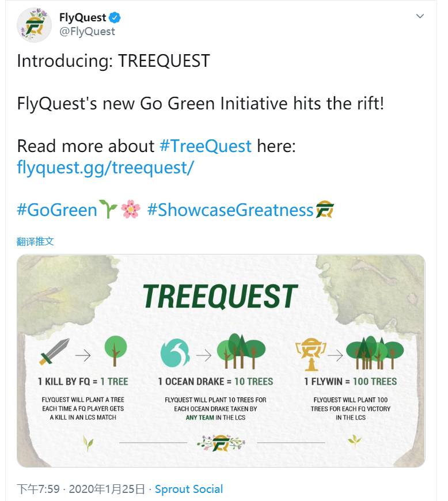Click the FlyQuest logo emoji after hashtag
The height and width of the screenshot is (501, 448).
point(325,210)
